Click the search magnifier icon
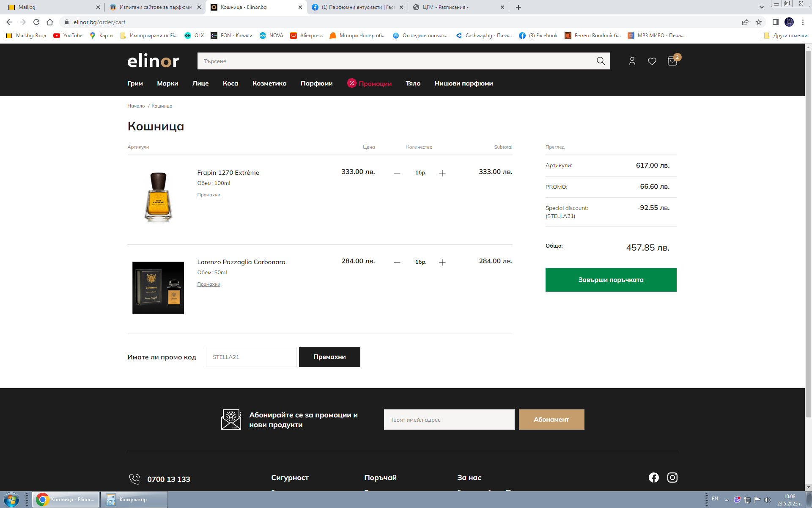This screenshot has height=508, width=812. point(601,61)
